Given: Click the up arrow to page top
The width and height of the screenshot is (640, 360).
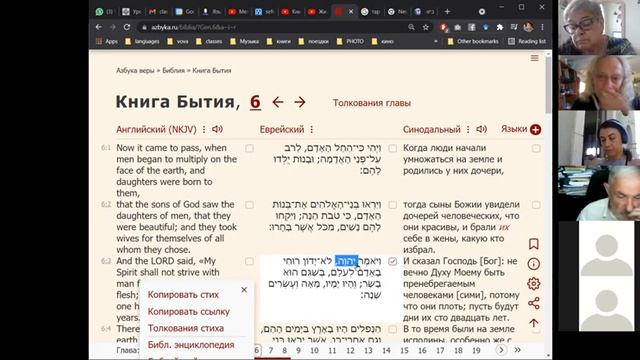Looking at the screenshot, I should [533, 323].
